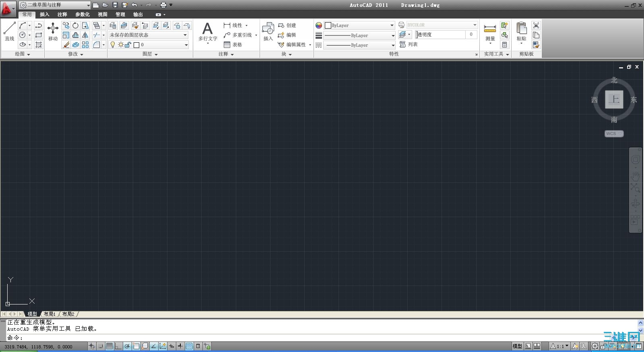Toggle Snap mode in the status bar

click(101, 346)
